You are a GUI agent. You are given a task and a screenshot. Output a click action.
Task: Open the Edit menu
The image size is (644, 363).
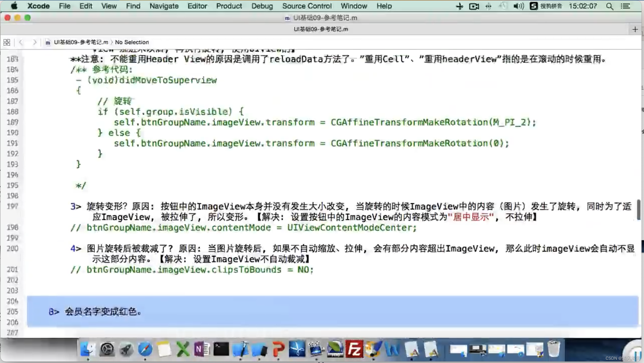click(86, 6)
